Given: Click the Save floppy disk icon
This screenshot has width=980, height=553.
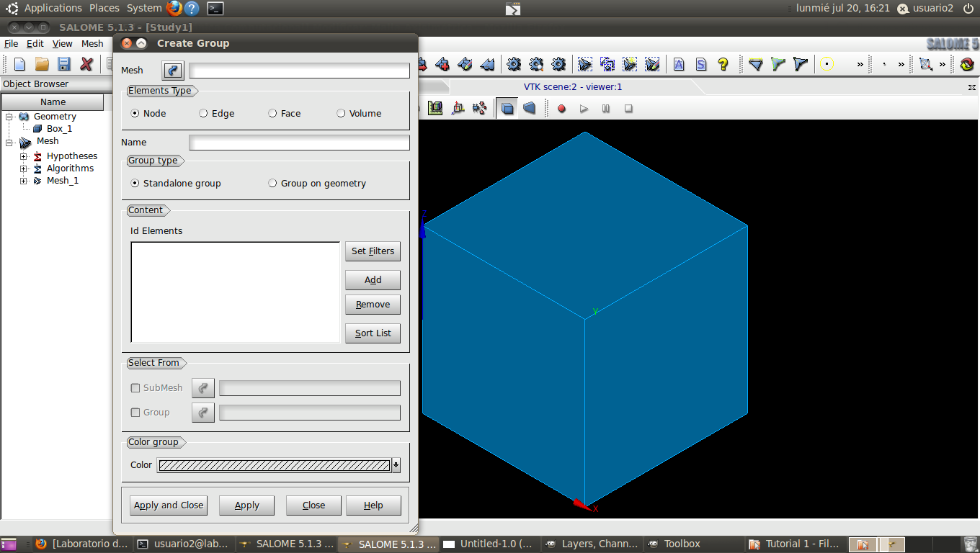Looking at the screenshot, I should pyautogui.click(x=64, y=64).
